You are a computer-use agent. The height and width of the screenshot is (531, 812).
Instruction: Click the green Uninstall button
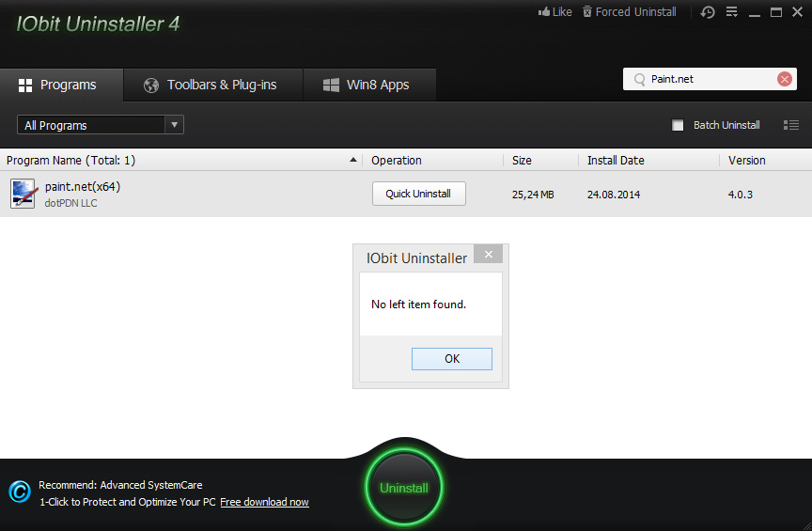pos(404,488)
